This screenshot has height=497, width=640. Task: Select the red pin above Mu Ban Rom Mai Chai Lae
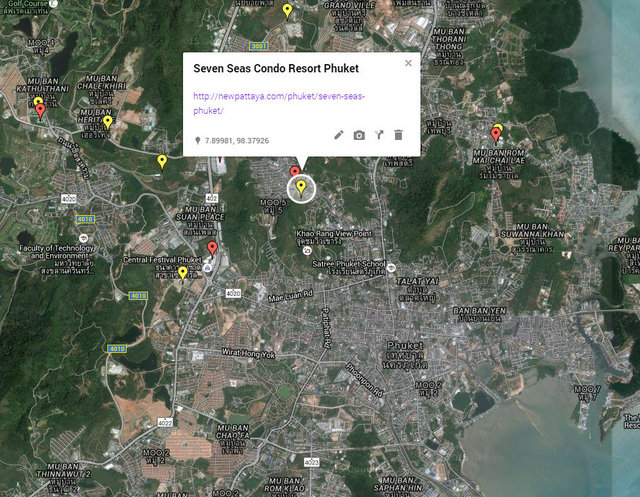point(496,135)
